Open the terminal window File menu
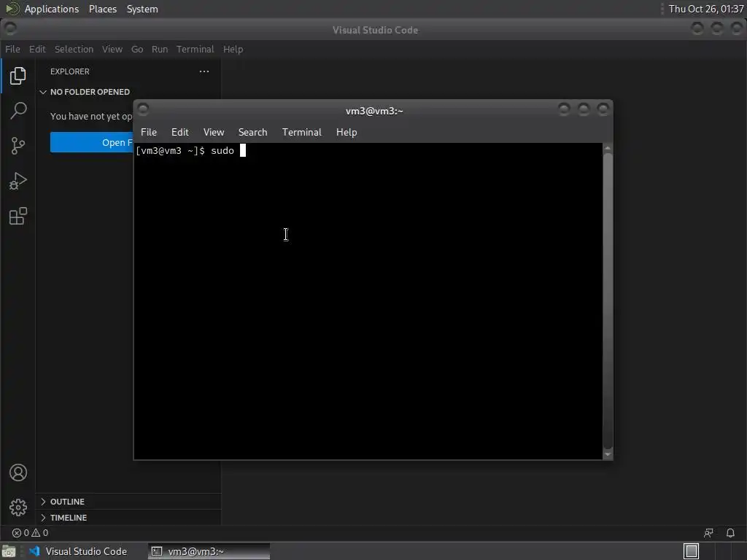This screenshot has height=560, width=747. click(x=149, y=133)
